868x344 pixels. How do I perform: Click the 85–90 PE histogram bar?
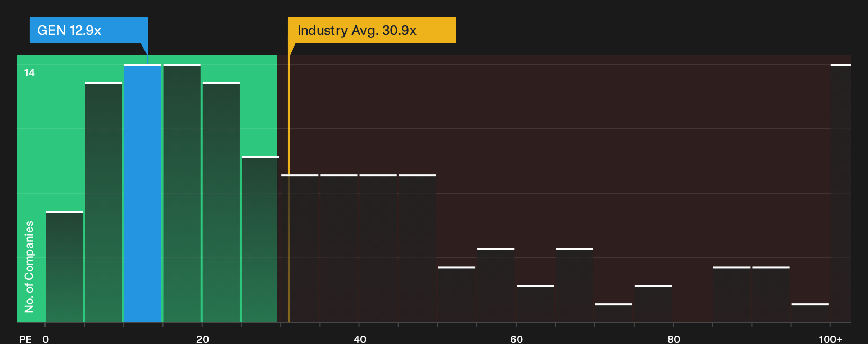(x=731, y=294)
